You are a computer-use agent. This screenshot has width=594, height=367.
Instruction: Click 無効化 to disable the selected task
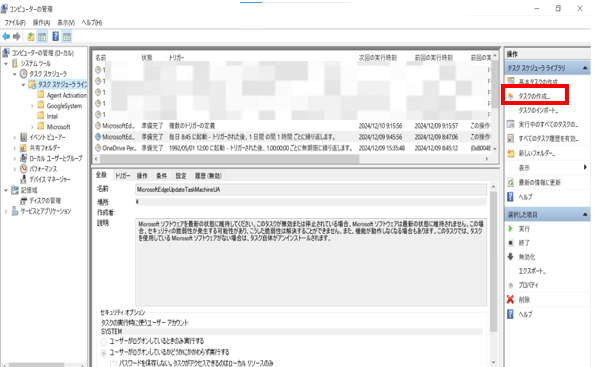tap(527, 257)
